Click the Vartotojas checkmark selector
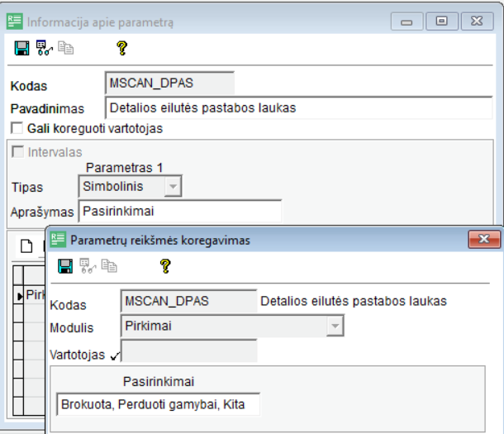This screenshot has width=504, height=434. point(113,355)
